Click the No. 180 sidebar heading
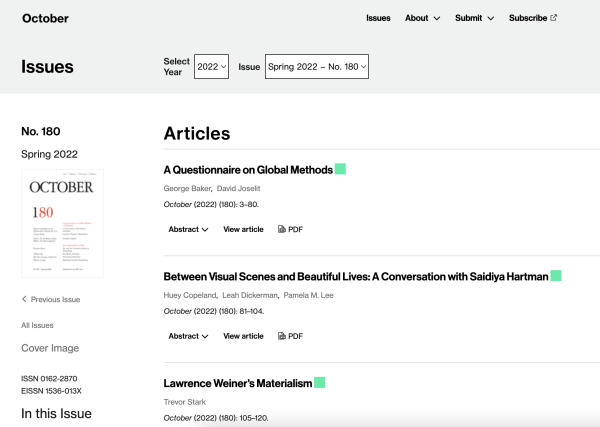 click(x=41, y=131)
